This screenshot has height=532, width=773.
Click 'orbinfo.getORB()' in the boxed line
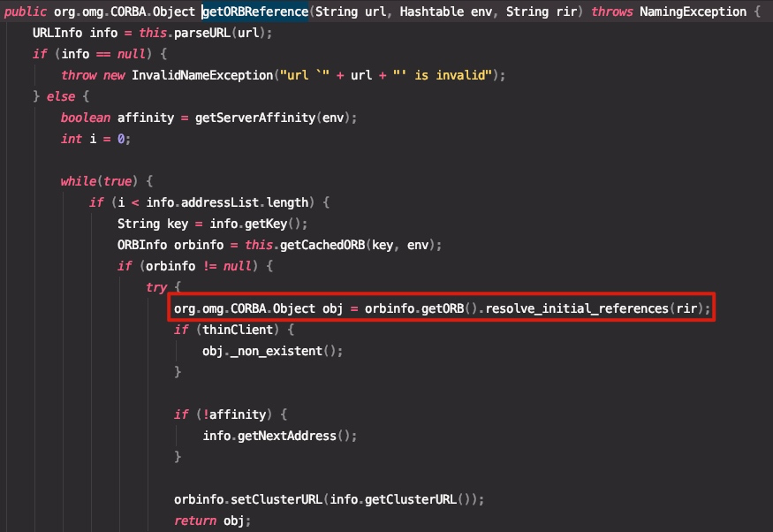(x=421, y=308)
